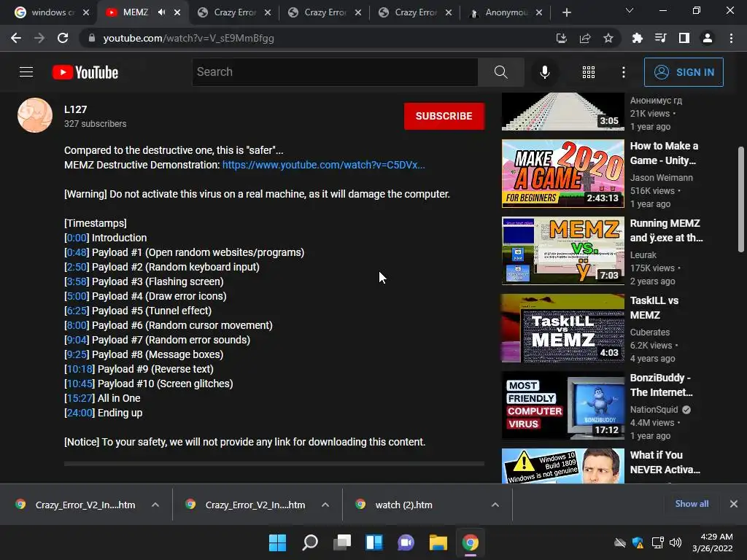Open YouTube settings three-dot menu
This screenshot has height=560, width=747.
coord(623,72)
